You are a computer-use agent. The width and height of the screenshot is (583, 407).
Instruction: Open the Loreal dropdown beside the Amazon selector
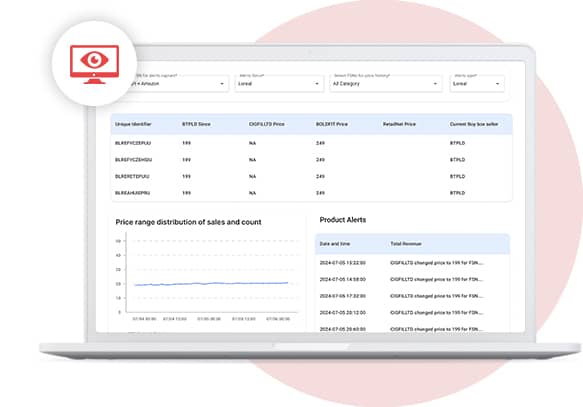[279, 84]
